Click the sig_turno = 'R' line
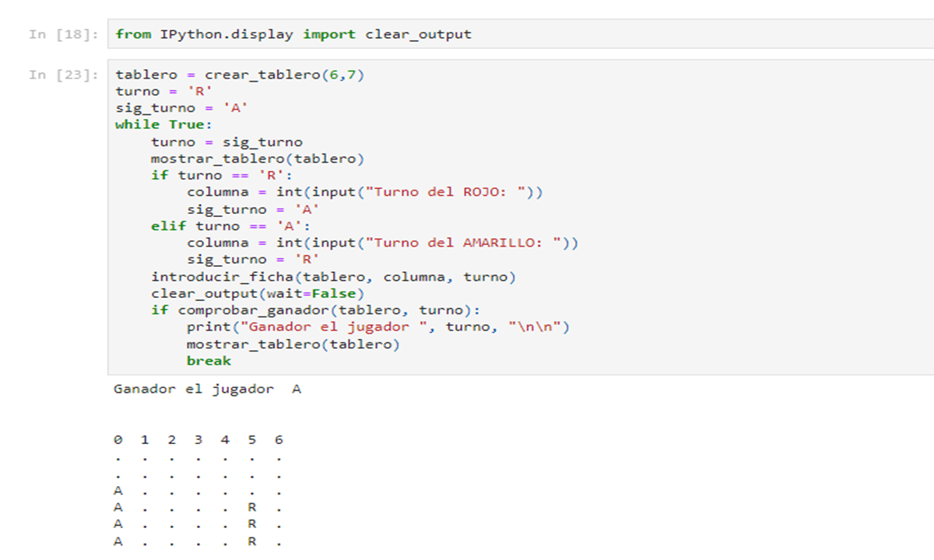 (x=253, y=260)
